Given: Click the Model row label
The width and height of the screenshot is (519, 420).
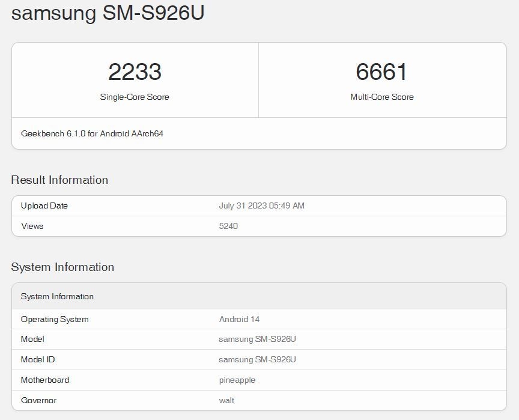Looking at the screenshot, I should pyautogui.click(x=32, y=339).
